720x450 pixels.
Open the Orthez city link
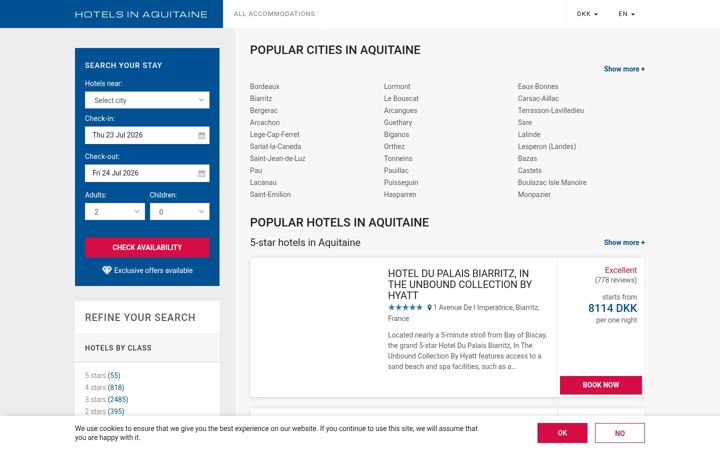pos(394,146)
